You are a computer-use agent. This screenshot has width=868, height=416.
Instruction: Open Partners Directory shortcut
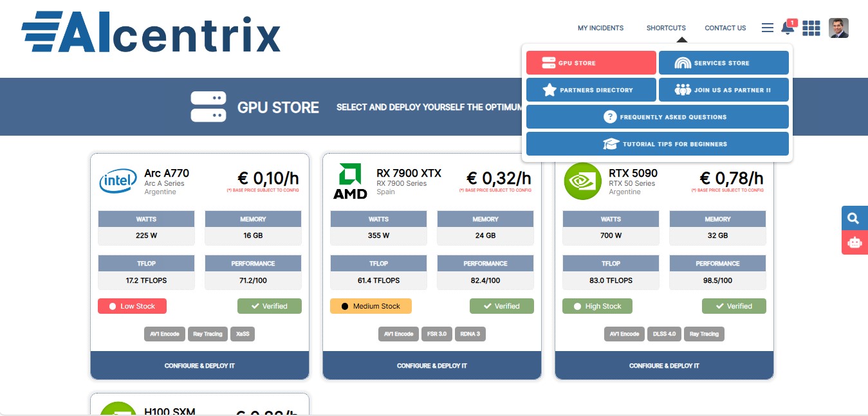[x=591, y=90]
